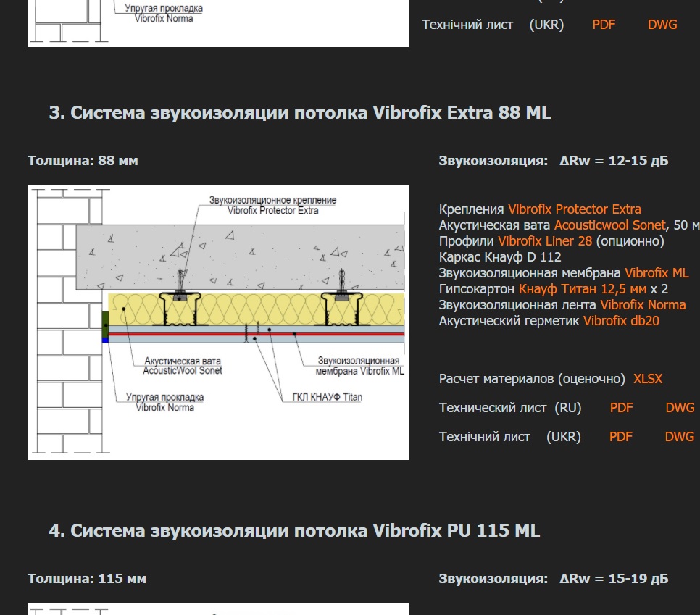Click the Vibrofix ML membrane link
Image resolution: width=700 pixels, height=615 pixels.
click(657, 273)
